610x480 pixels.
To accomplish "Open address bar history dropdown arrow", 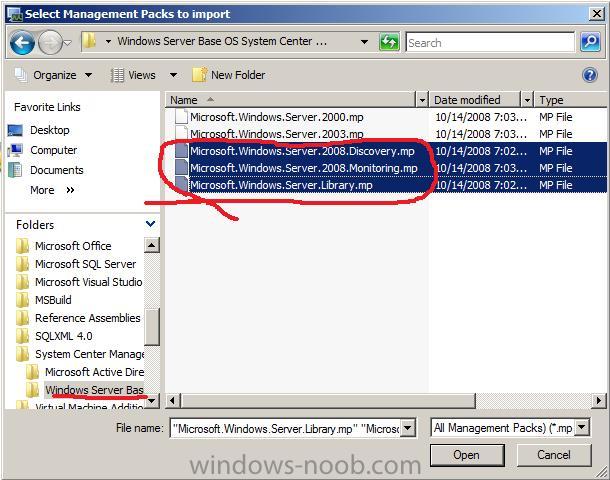I will coord(365,42).
